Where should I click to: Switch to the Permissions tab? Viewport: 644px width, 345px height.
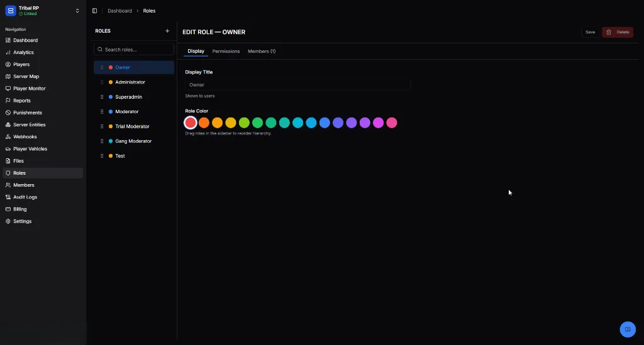[x=226, y=52]
